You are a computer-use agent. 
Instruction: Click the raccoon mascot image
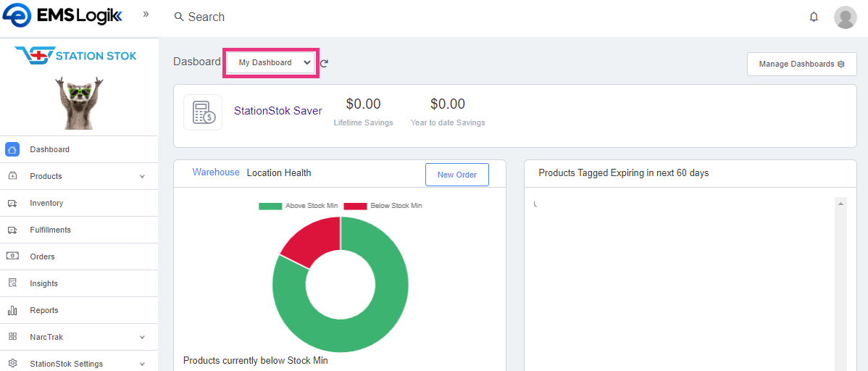pyautogui.click(x=79, y=102)
